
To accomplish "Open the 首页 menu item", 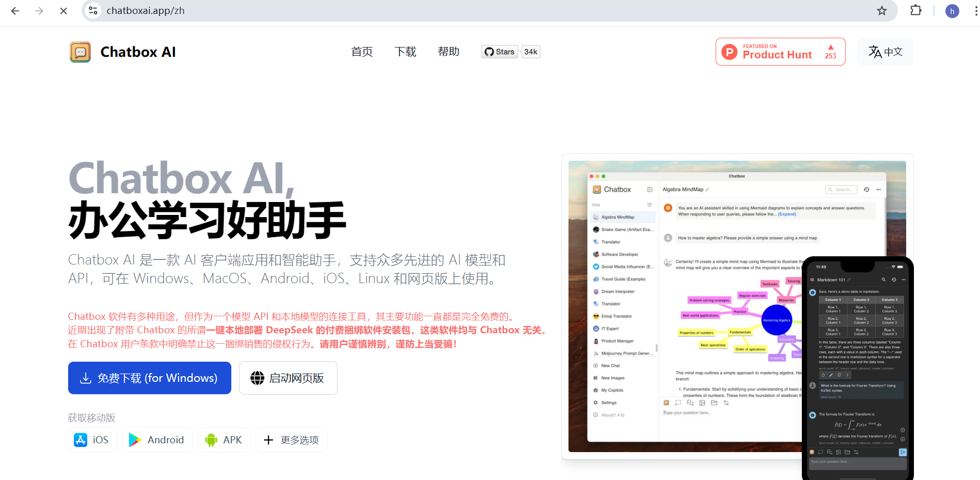I will coord(362,52).
